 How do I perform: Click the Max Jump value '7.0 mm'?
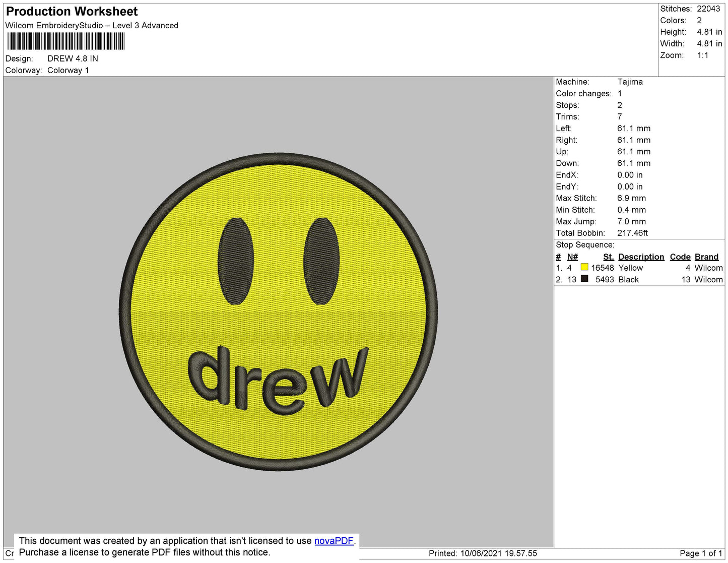(x=631, y=221)
